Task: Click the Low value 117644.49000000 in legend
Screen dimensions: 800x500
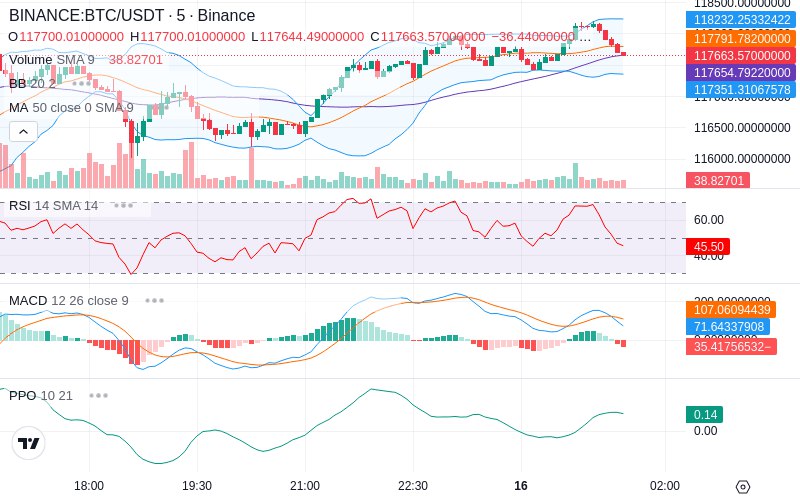Action: [312, 37]
